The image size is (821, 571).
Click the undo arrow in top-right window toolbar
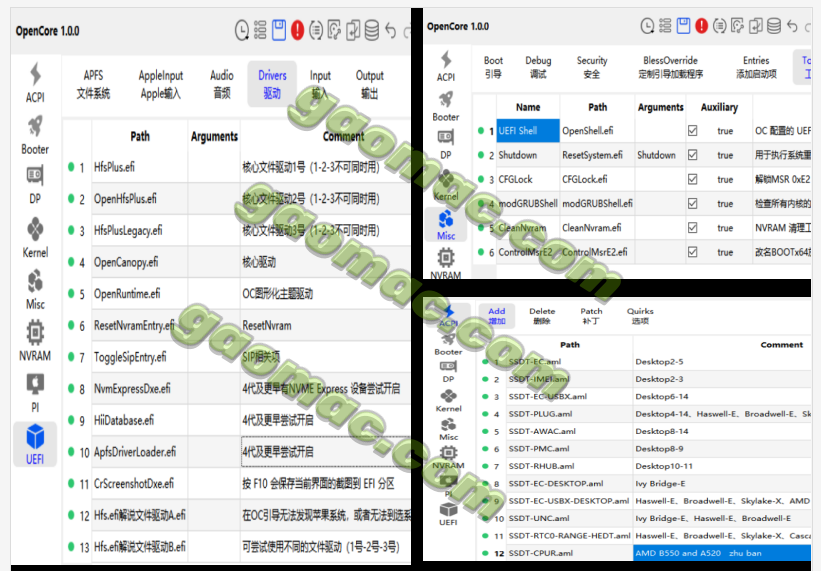(792, 26)
